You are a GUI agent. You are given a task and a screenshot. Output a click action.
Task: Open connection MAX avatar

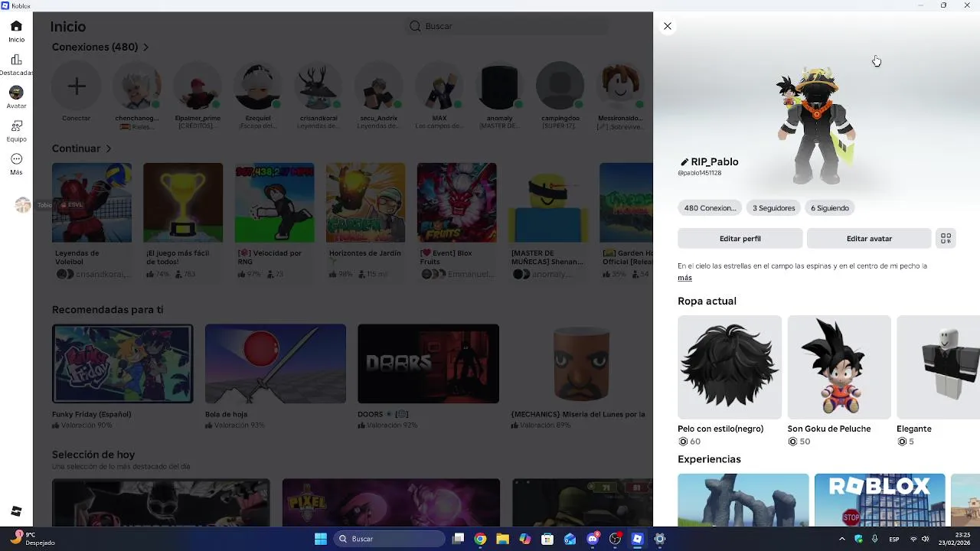tap(439, 86)
